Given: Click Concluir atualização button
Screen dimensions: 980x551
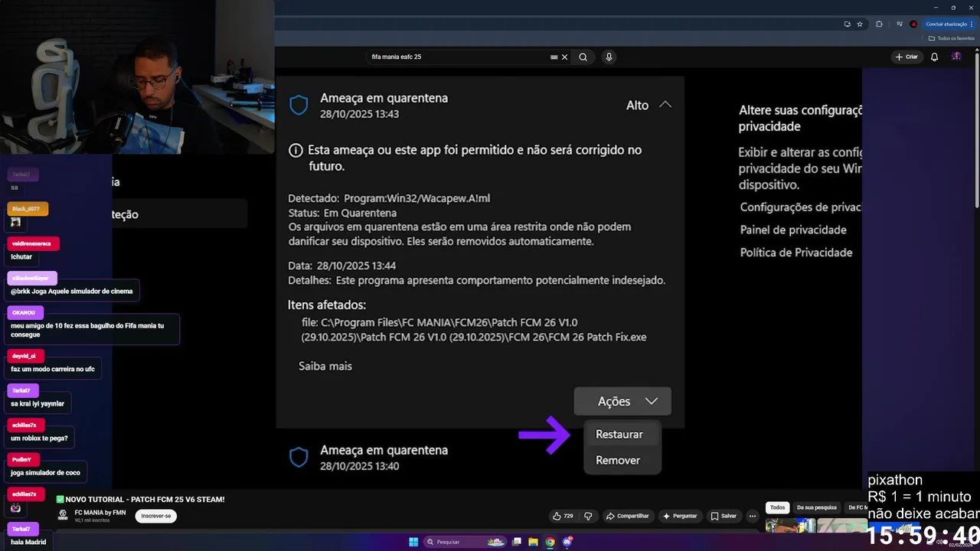Looking at the screenshot, I should click(x=949, y=24).
